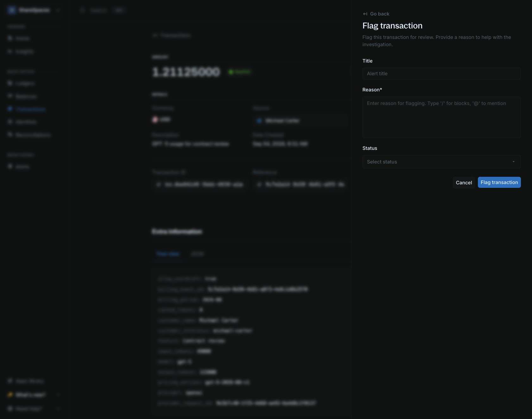Submit with the Flag transaction button
This screenshot has height=419, width=532.
[499, 182]
